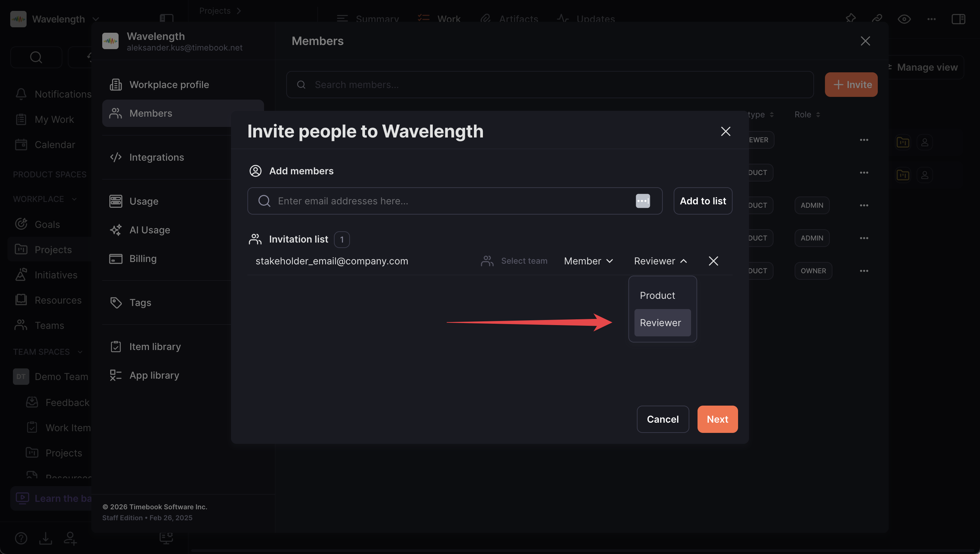Open the Billing settings section

143,259
